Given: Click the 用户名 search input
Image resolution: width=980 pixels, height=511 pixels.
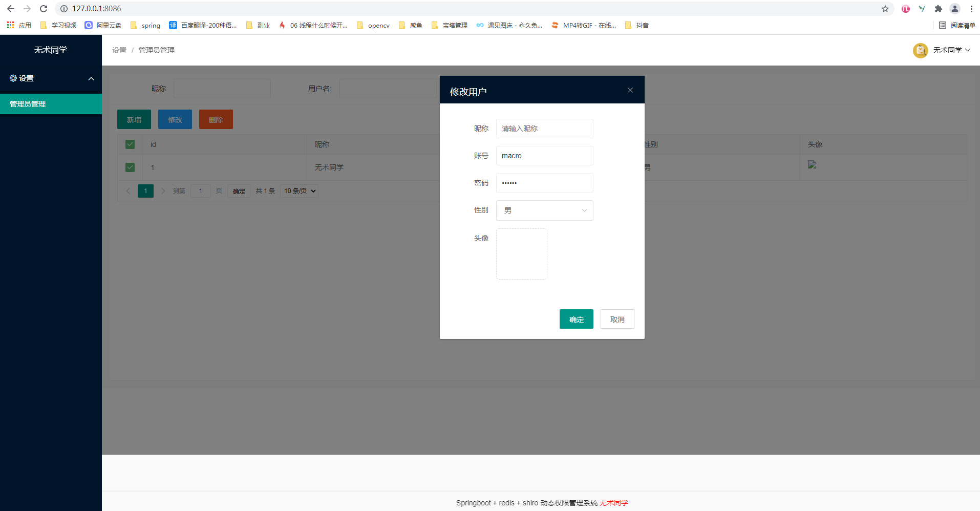Looking at the screenshot, I should pos(388,89).
